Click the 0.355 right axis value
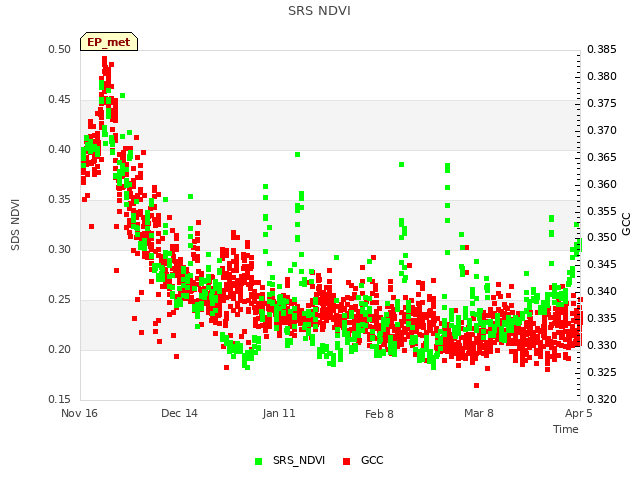 click(x=602, y=211)
